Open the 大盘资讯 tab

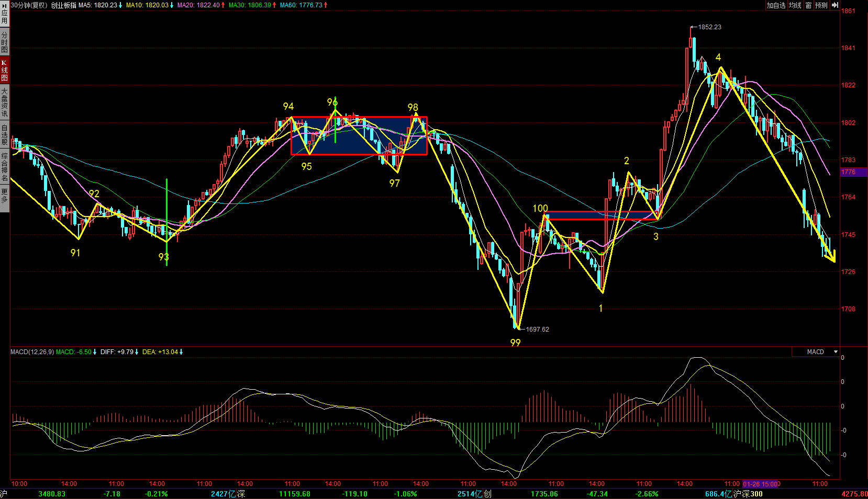(x=4, y=103)
